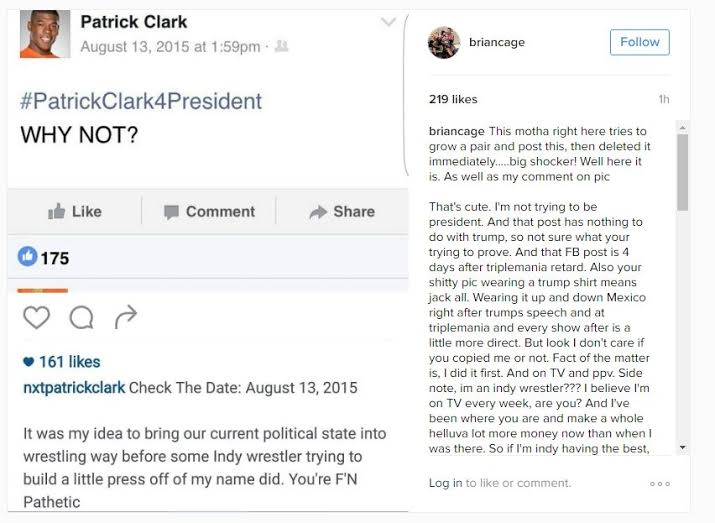The width and height of the screenshot is (715, 523).
Task: Click the Instagram heart like icon
Action: tap(36, 317)
